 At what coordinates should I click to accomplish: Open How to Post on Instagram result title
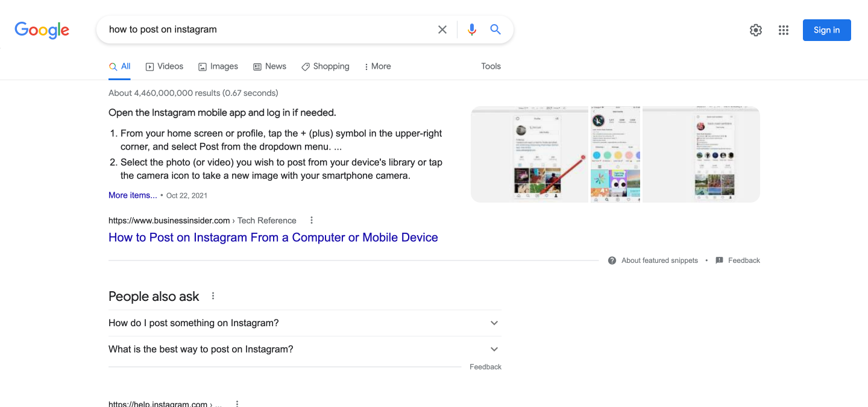pos(273,238)
